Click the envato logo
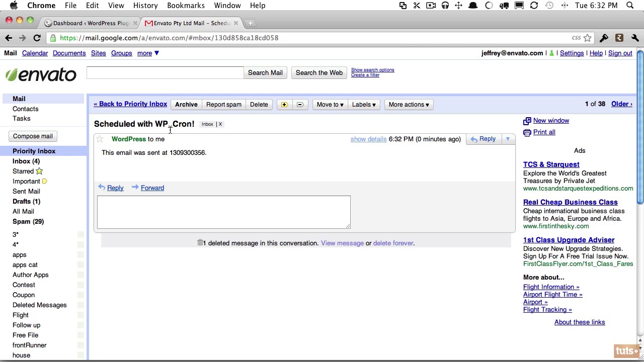The image size is (644, 362). point(41,74)
